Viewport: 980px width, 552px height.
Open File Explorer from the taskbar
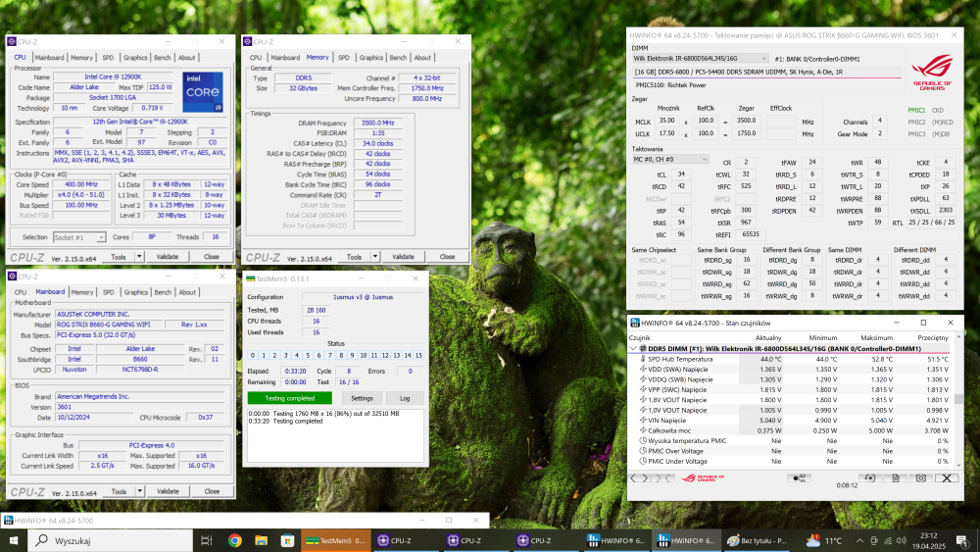[261, 540]
